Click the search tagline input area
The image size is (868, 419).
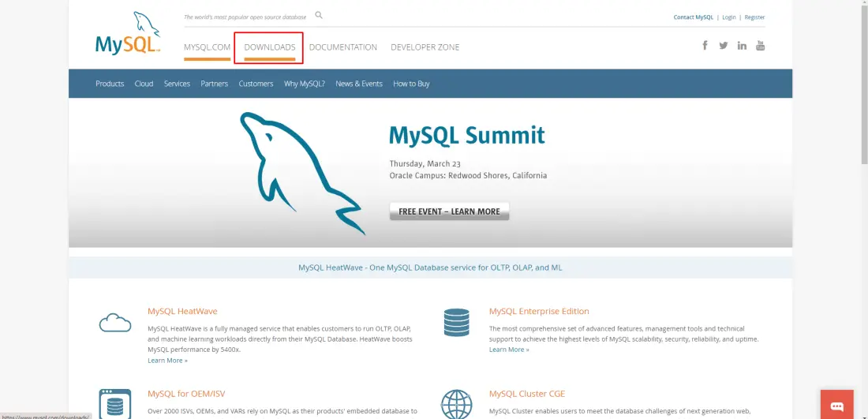pyautogui.click(x=245, y=17)
